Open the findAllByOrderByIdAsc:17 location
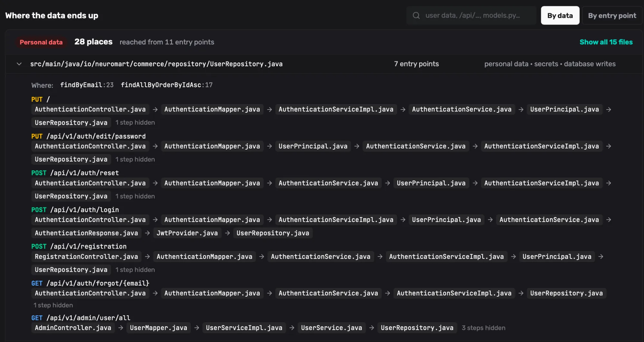Viewport: 644px width, 342px height. click(x=166, y=85)
